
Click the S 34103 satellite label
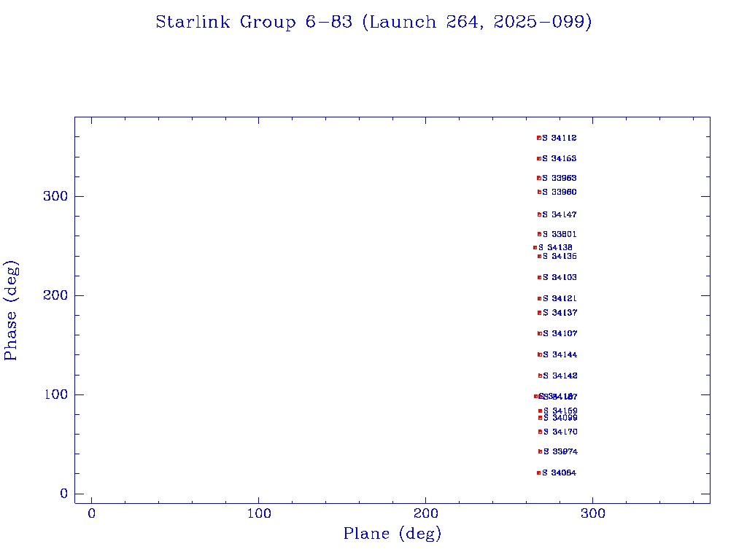(x=560, y=277)
